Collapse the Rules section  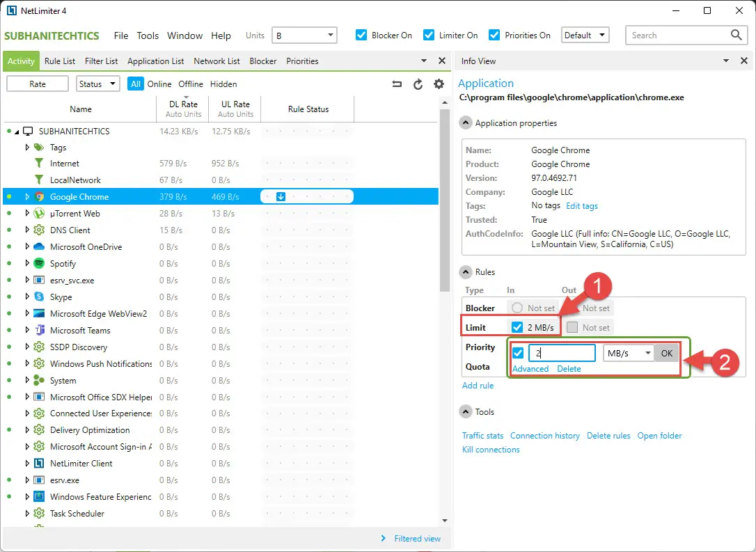pyautogui.click(x=465, y=272)
